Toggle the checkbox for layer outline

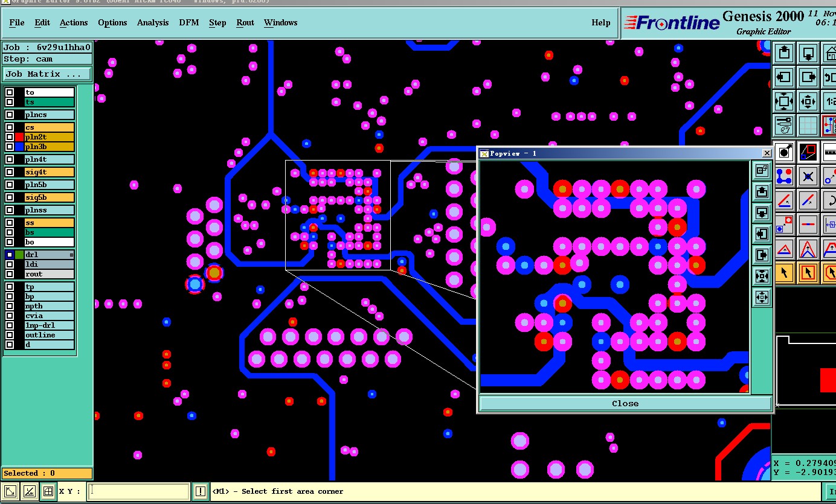10,335
